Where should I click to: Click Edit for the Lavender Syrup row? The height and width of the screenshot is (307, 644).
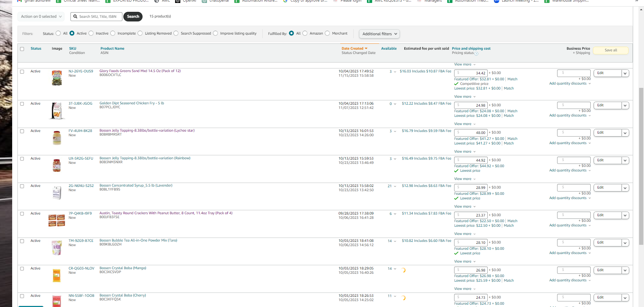[x=608, y=188]
